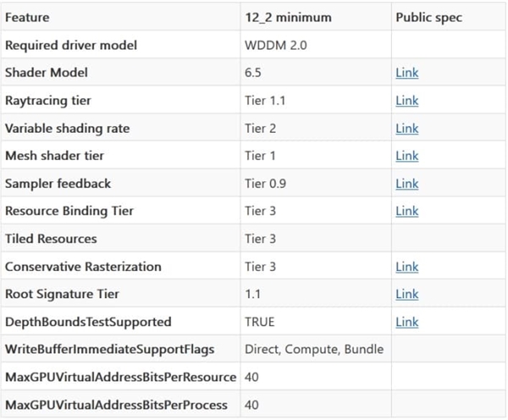Screen dimensions: 508x420
Task: Follow the Conservative Rasterization spec link
Action: click(x=406, y=267)
